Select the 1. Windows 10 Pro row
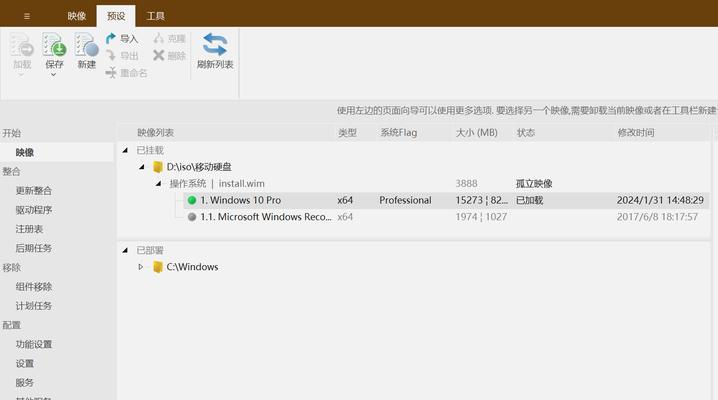Image resolution: width=718 pixels, height=400 pixels. (446, 200)
